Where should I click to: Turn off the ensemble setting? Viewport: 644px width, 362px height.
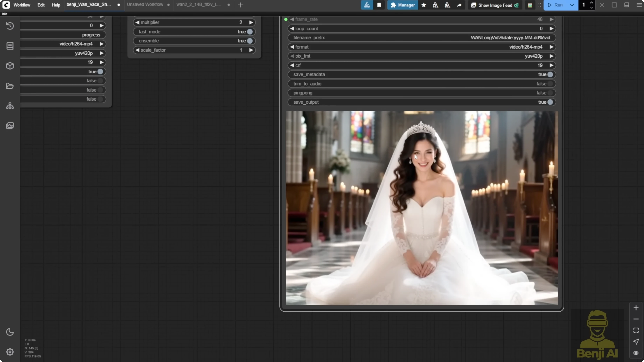tap(250, 41)
